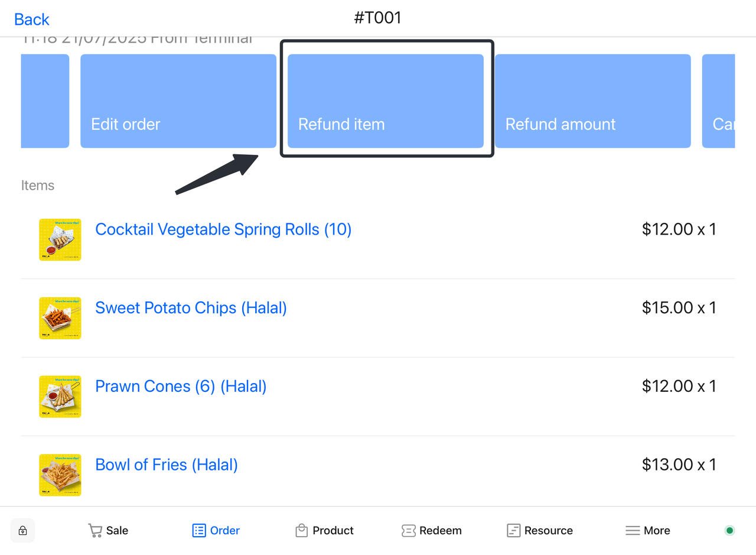The width and height of the screenshot is (756, 555).
Task: Tap the Bowl of Fries thumbnail image
Action: (60, 475)
